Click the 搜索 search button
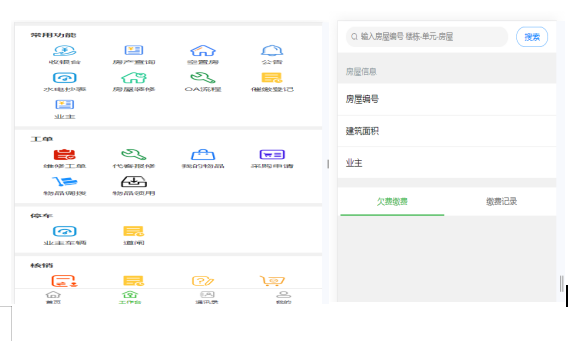Screen dimensions: 577x360 click(532, 37)
